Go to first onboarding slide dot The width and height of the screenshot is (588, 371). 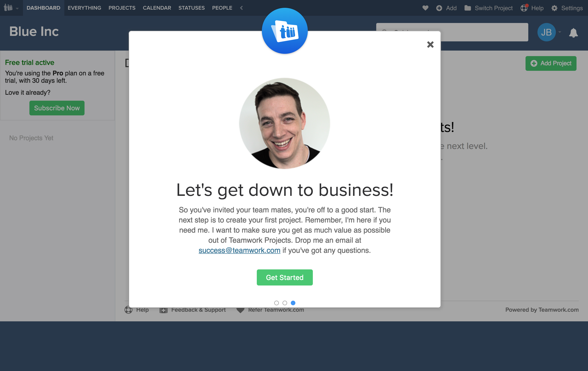tap(276, 303)
